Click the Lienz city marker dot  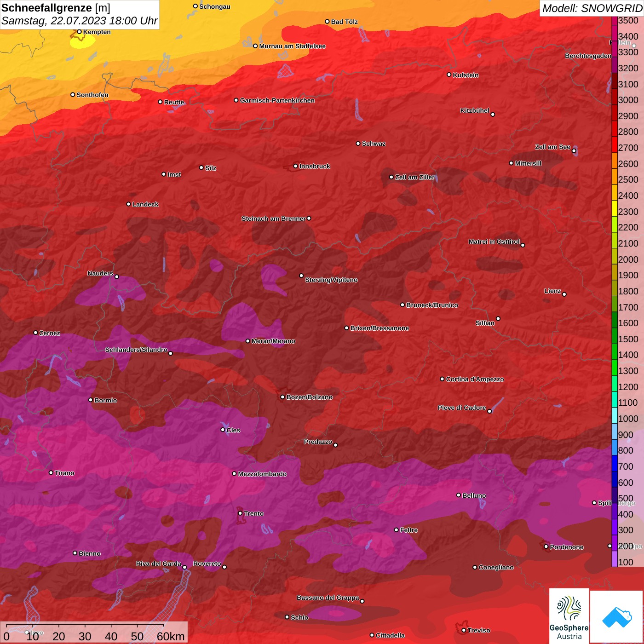[x=564, y=294]
